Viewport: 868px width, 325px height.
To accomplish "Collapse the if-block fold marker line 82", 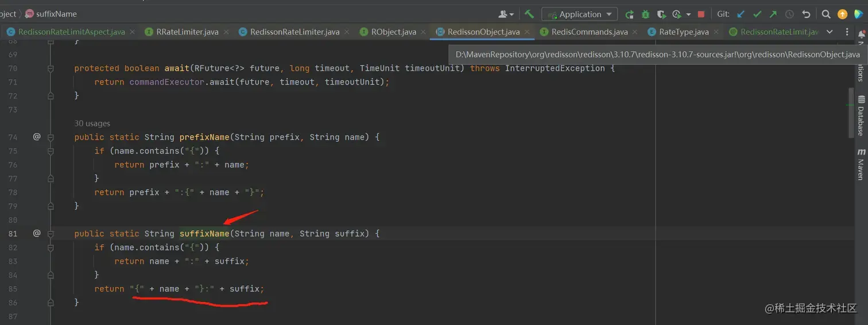I will pos(51,247).
